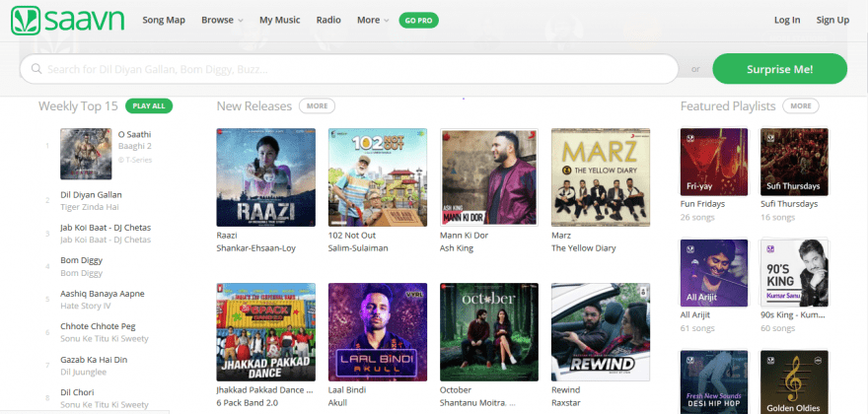The width and height of the screenshot is (868, 414).
Task: Open O Saathi album thumbnail
Action: (86, 154)
